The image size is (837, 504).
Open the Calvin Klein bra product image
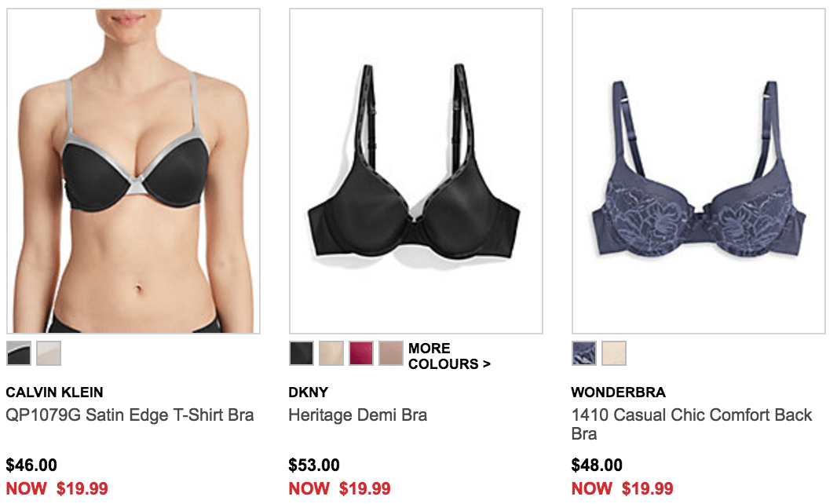pos(133,171)
